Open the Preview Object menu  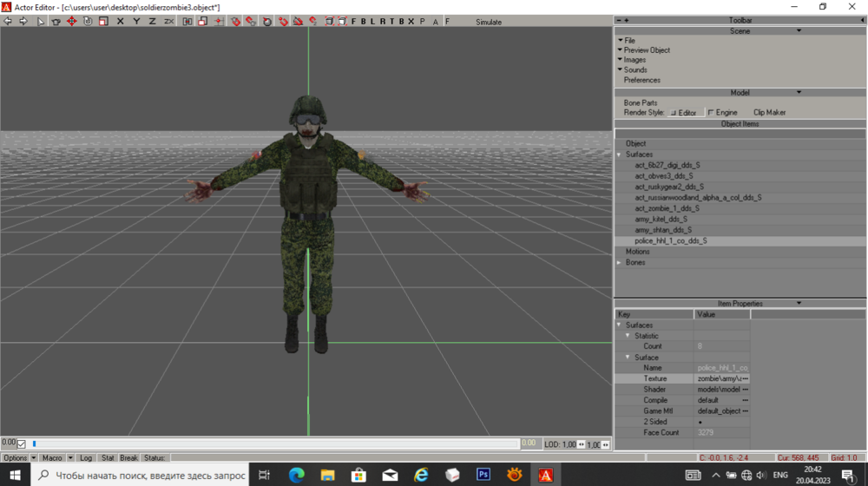point(647,50)
